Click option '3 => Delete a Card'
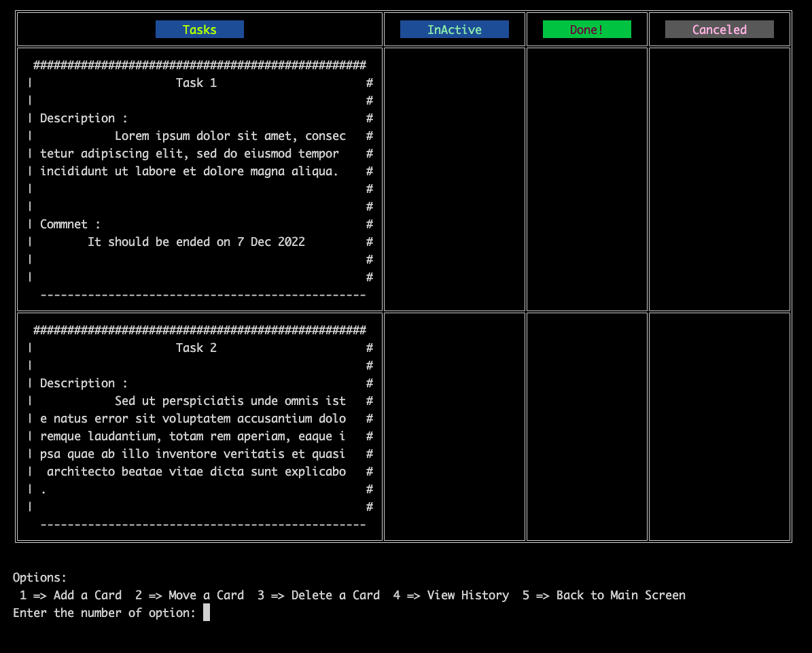Viewport: 812px width, 653px height. pyautogui.click(x=319, y=595)
